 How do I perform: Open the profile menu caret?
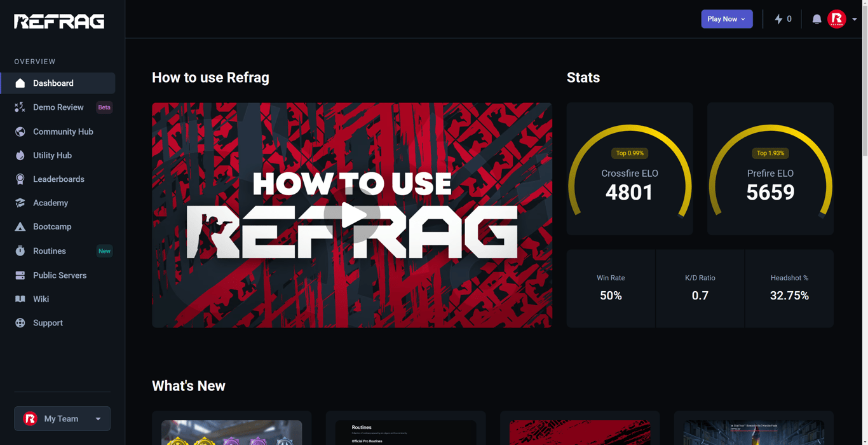click(x=855, y=19)
